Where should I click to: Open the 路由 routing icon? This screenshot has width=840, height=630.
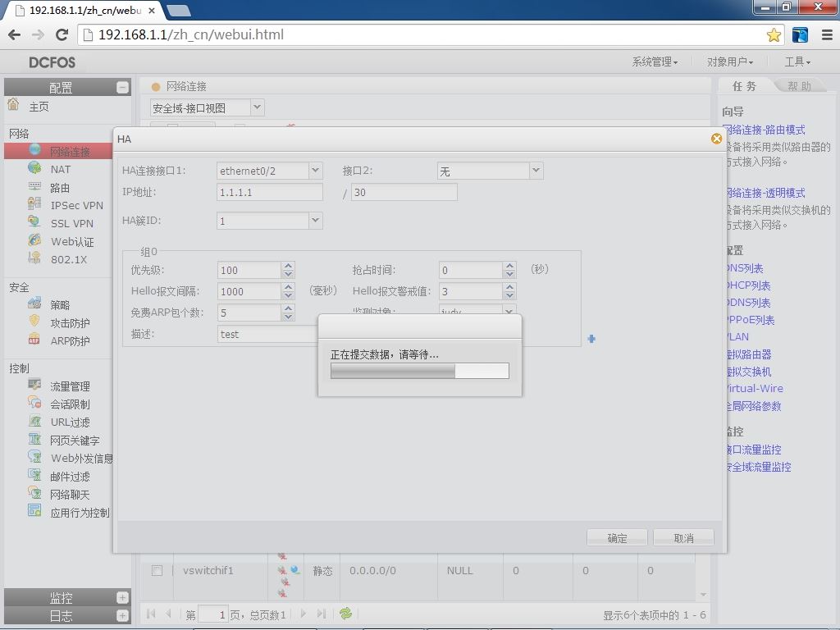34,186
